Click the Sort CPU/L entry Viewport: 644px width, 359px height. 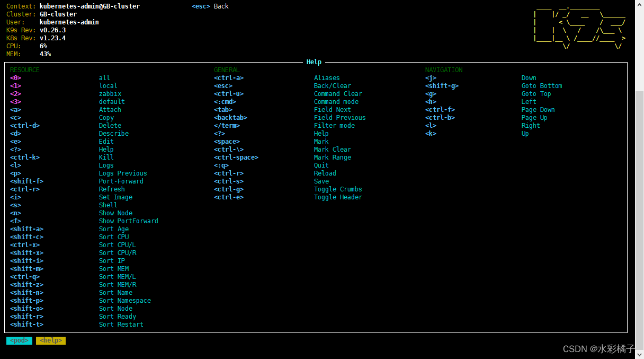(x=118, y=245)
